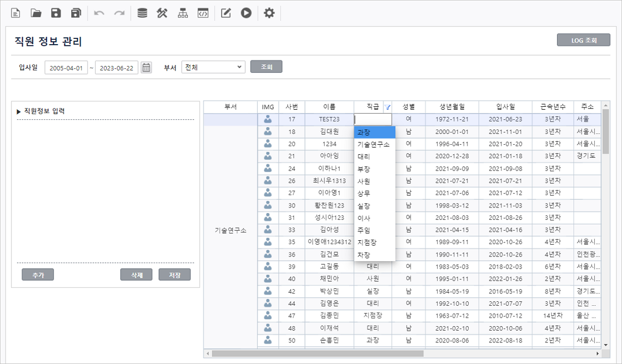Screen dimensions: 622x364
Task: Click the LOG 조회 button
Action: click(584, 40)
